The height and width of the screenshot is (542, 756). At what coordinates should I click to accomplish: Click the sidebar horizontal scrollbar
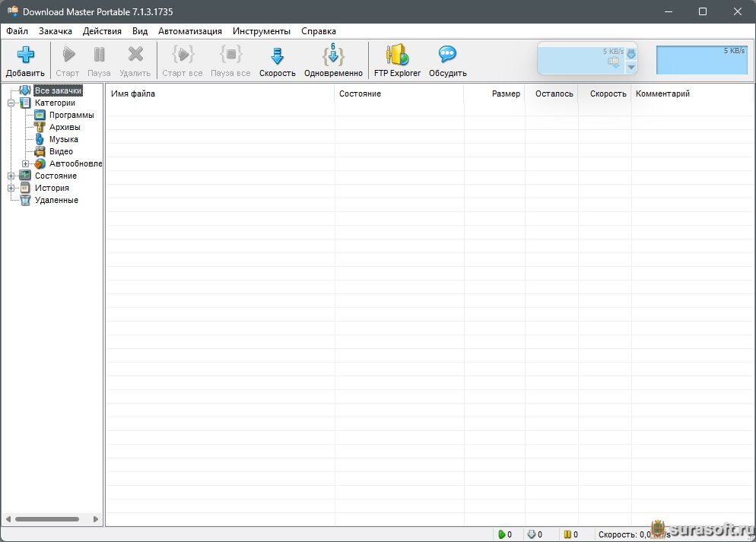click(47, 519)
